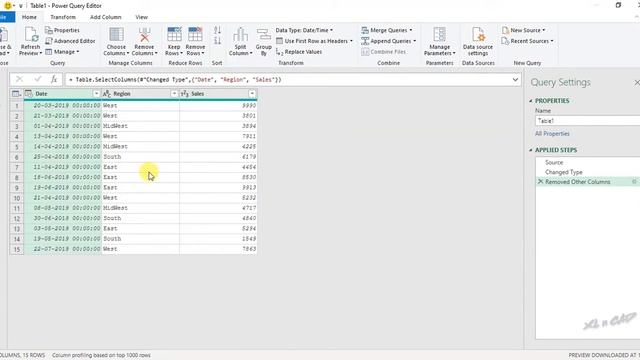Click the Refresh Preview icon
The height and width of the screenshot is (360, 640).
(31, 35)
